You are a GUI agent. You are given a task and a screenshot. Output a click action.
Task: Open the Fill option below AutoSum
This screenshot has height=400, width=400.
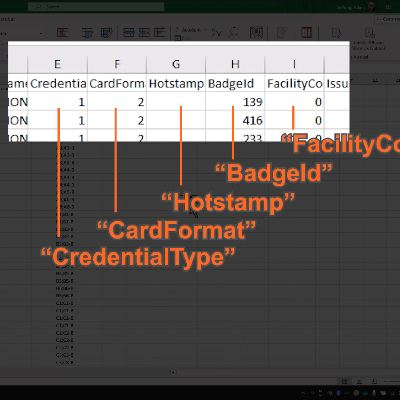click(x=182, y=38)
